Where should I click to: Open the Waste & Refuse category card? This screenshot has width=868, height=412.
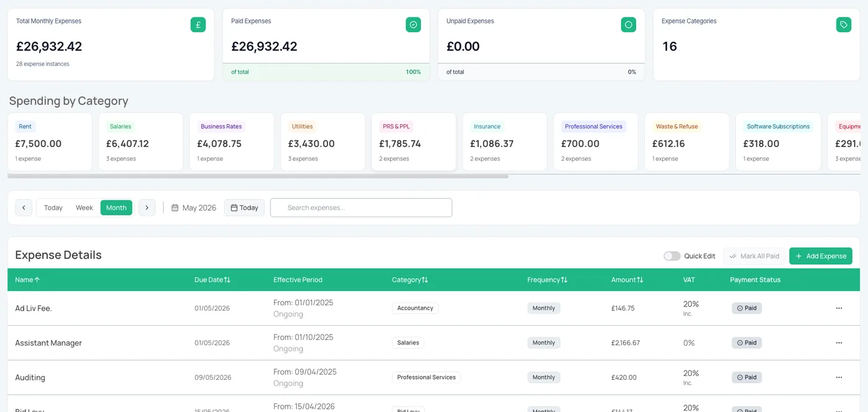[687, 142]
